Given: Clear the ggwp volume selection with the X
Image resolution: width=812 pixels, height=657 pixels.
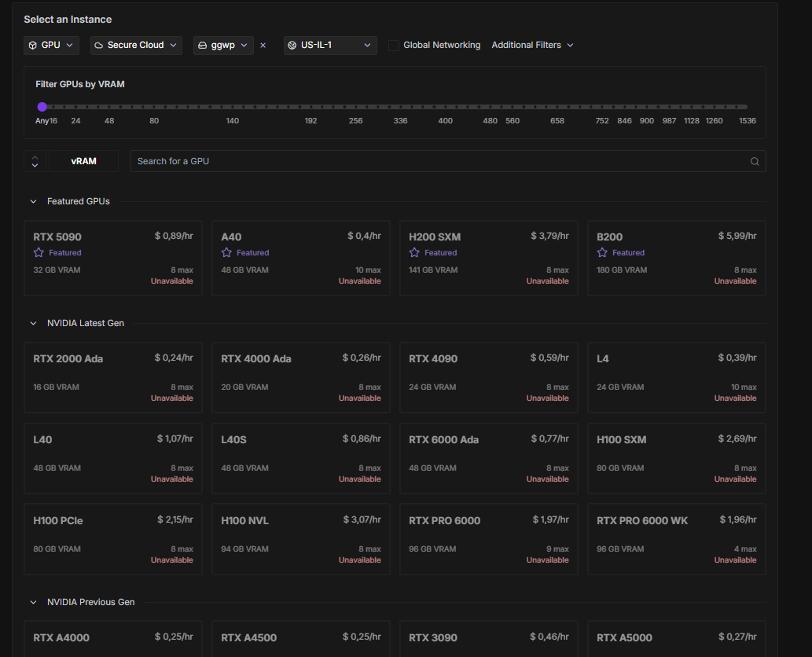Looking at the screenshot, I should (263, 45).
